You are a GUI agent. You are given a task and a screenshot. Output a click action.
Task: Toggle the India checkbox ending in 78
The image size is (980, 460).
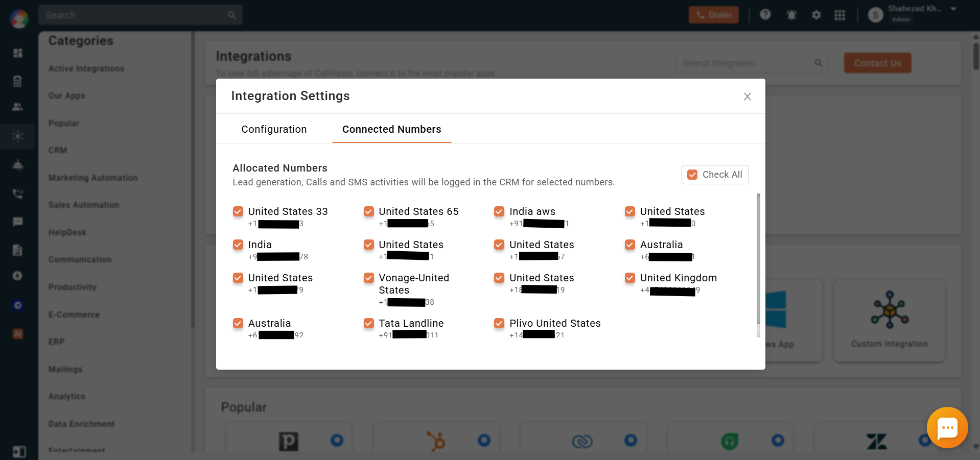pos(238,245)
